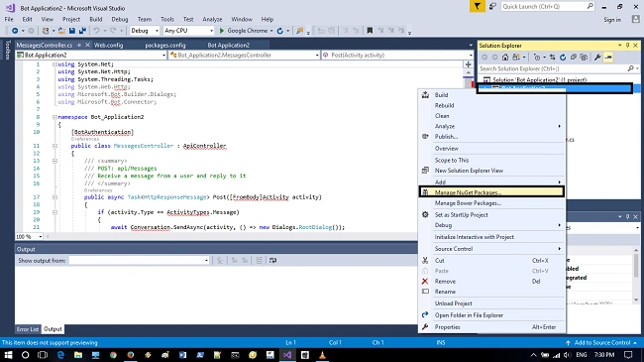Open Show output from dropdown
The height and width of the screenshot is (362, 644).
pyautogui.click(x=140, y=261)
